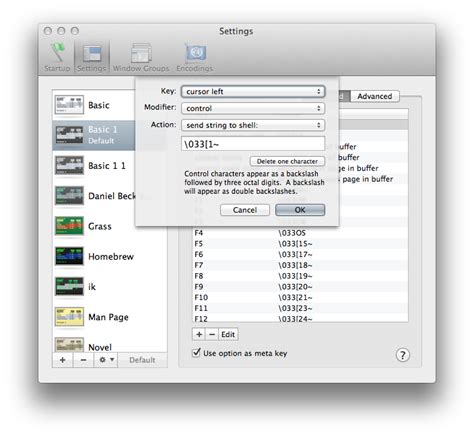This screenshot has width=474, height=436.
Task: Open the Key dropdown showing cursor left
Action: 253,91
